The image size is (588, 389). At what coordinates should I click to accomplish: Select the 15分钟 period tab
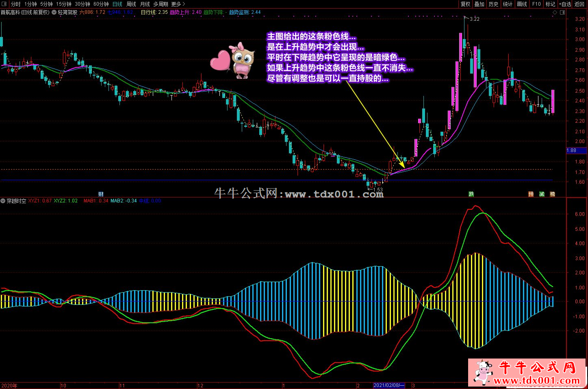[x=64, y=4]
